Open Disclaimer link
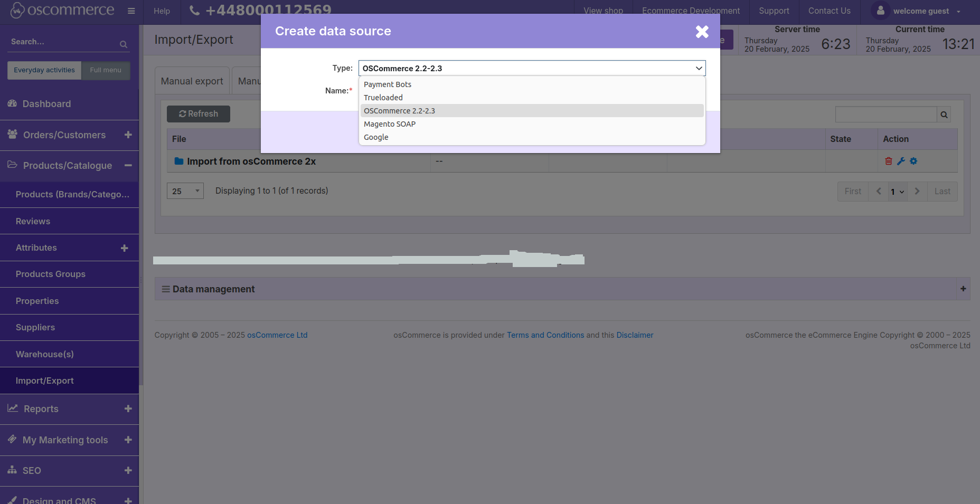 click(635, 335)
